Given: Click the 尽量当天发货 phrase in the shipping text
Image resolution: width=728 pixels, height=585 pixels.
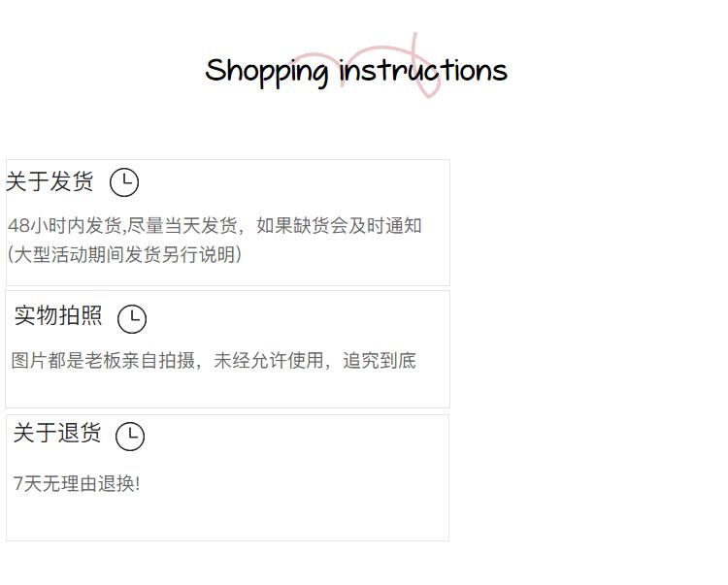Looking at the screenshot, I should (182, 226).
